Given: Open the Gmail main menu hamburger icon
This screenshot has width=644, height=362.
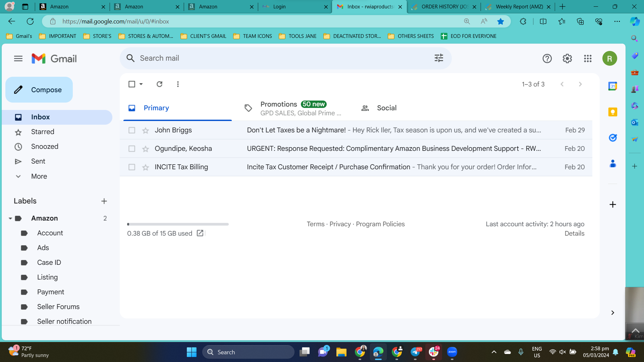Looking at the screenshot, I should (x=18, y=59).
